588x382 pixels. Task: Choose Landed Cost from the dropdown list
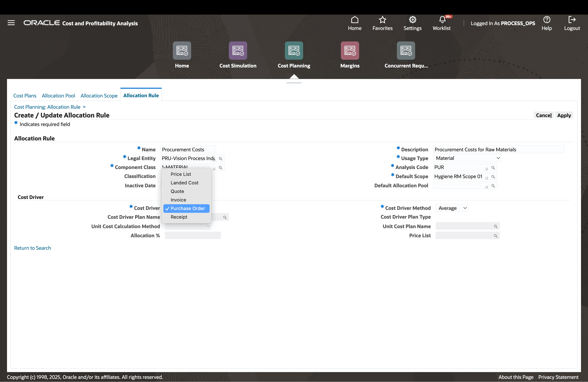[x=184, y=183]
